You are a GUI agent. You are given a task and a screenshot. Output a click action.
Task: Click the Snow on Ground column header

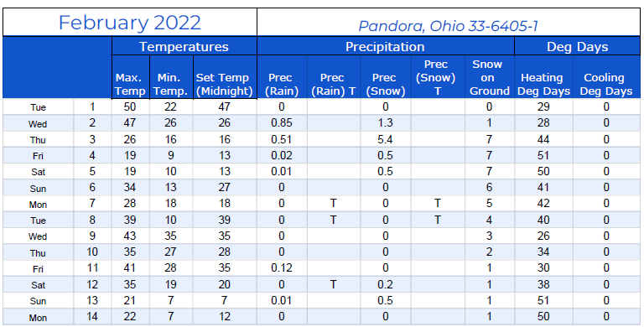click(x=490, y=77)
